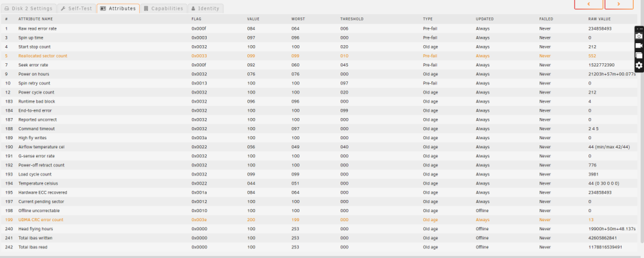
Task: Click the Raw Value column header
Action: 599,19
